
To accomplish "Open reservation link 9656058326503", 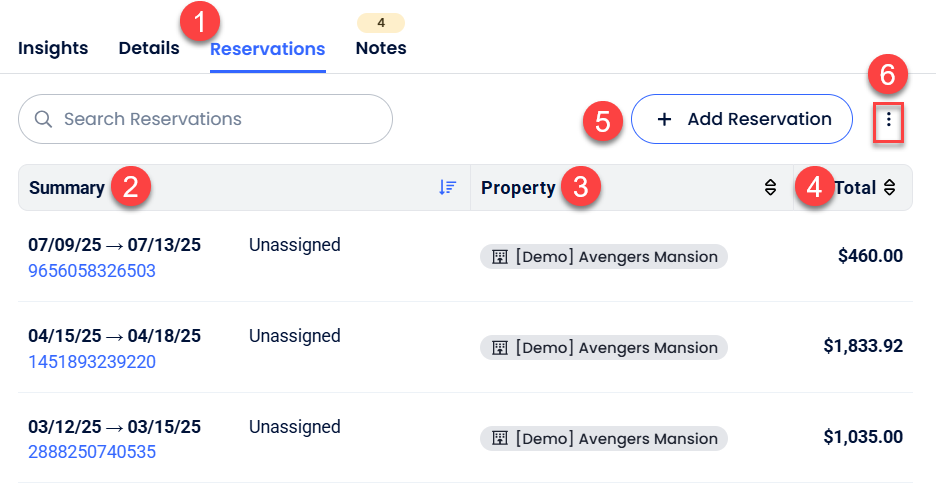I will 92,271.
